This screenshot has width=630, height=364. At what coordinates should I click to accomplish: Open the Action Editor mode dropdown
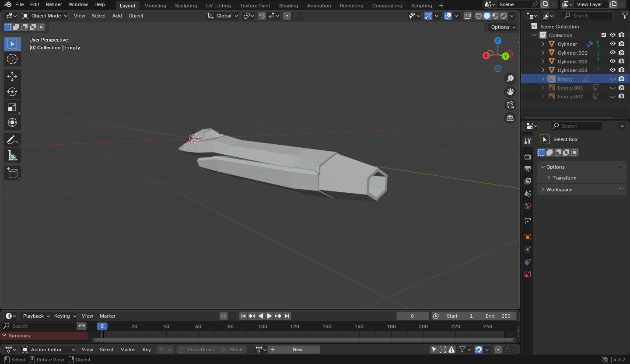49,350
